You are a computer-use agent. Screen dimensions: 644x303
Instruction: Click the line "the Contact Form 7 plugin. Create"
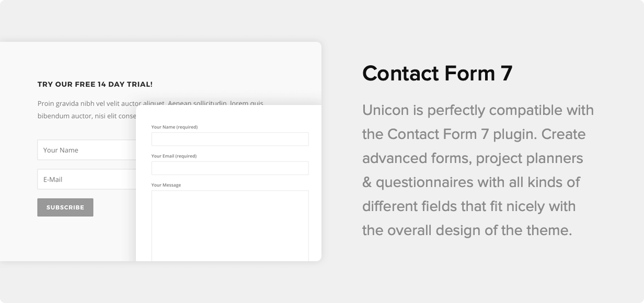[x=474, y=135]
